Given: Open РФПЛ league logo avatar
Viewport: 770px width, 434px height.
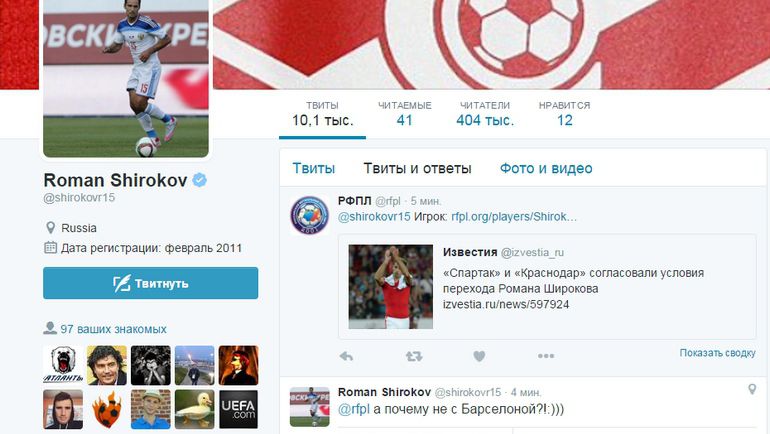Looking at the screenshot, I should 309,215.
